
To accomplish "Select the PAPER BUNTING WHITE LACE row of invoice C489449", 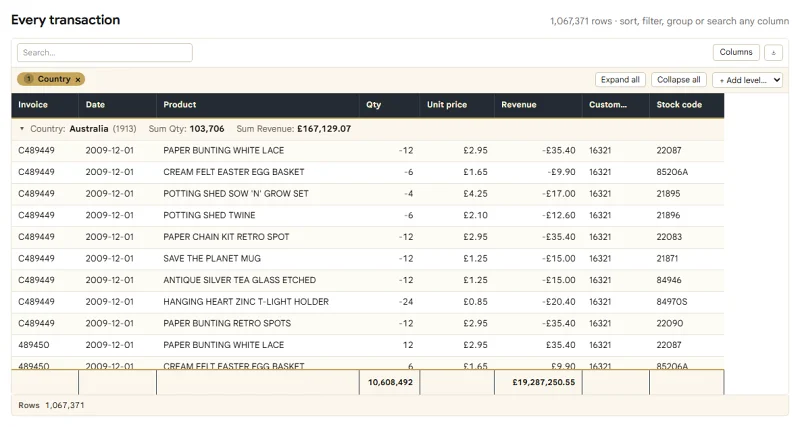I will tap(367, 150).
